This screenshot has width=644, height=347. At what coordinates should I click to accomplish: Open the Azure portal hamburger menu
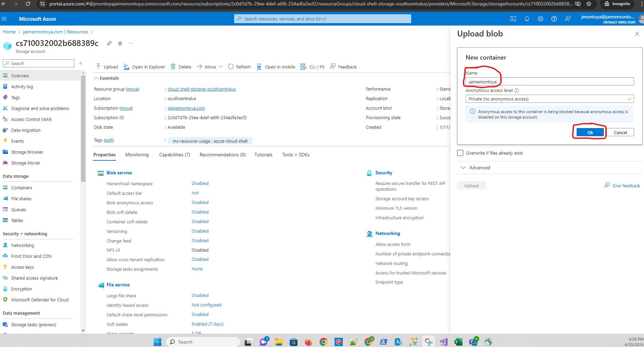tap(4, 19)
